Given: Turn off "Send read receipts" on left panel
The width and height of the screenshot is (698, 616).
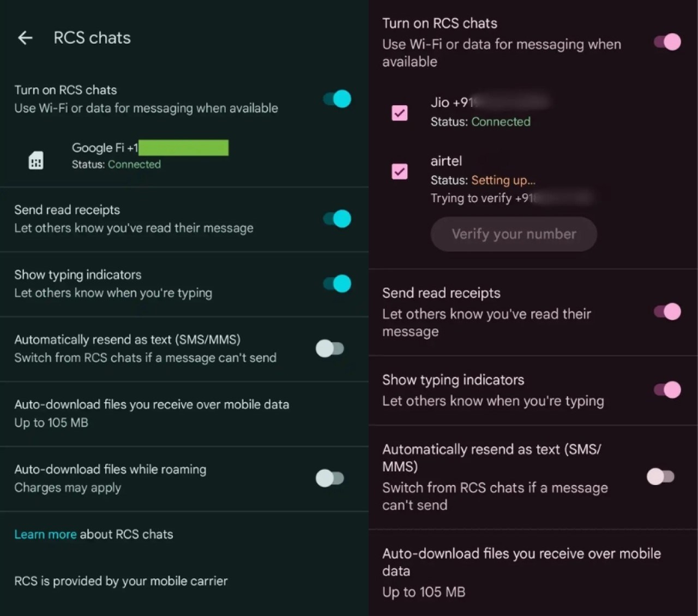Looking at the screenshot, I should click(335, 218).
